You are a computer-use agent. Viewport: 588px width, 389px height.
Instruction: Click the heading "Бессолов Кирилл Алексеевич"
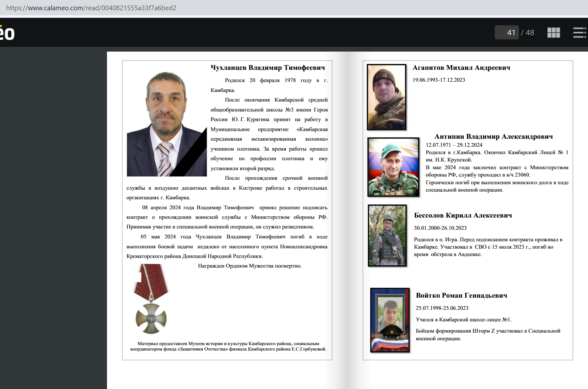(x=463, y=215)
